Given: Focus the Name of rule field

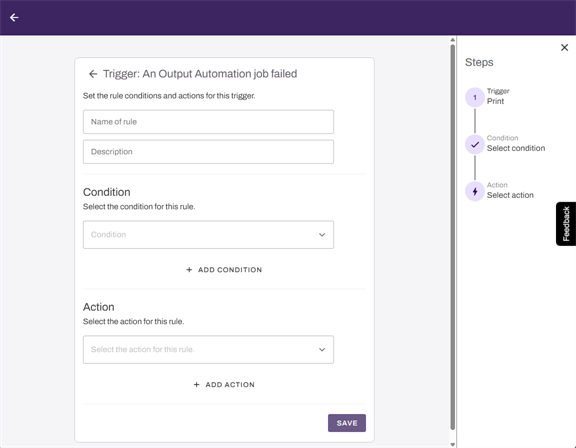Looking at the screenshot, I should click(x=208, y=122).
